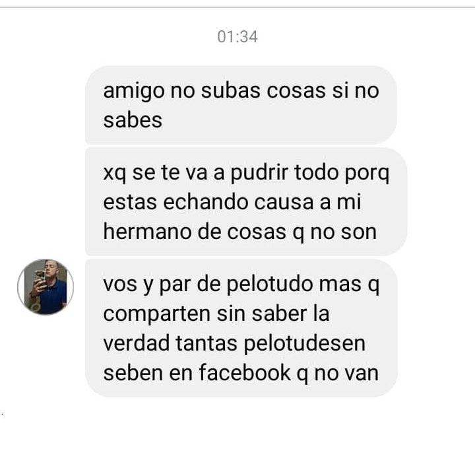Select the message starting with 'xq se te va'
This screenshot has height=476, width=475.
[246, 201]
